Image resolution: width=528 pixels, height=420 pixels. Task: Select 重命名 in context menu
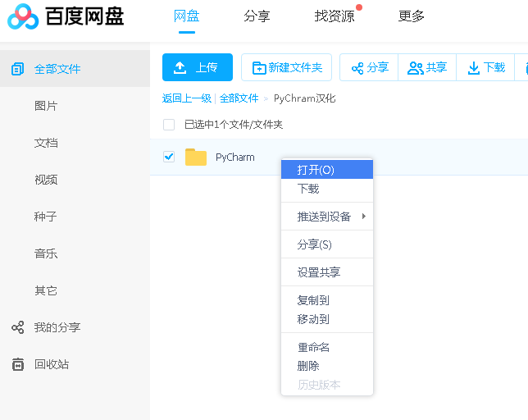(x=327, y=347)
